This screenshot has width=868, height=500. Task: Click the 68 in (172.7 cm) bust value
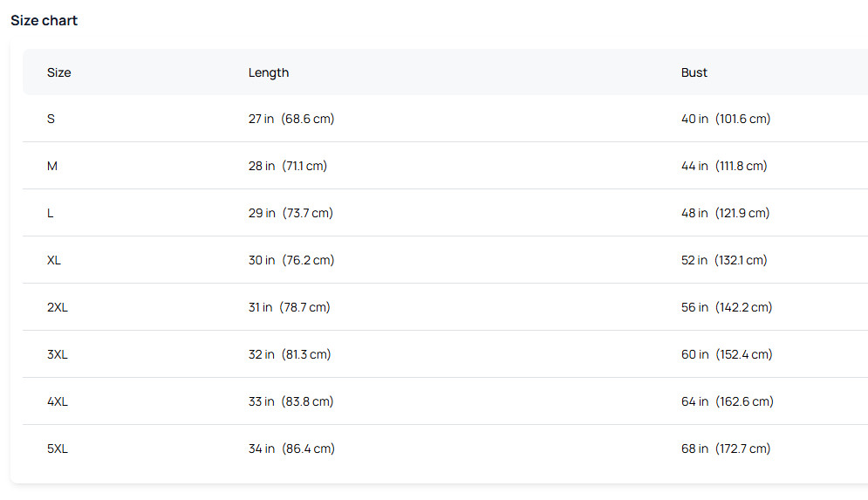click(x=726, y=449)
